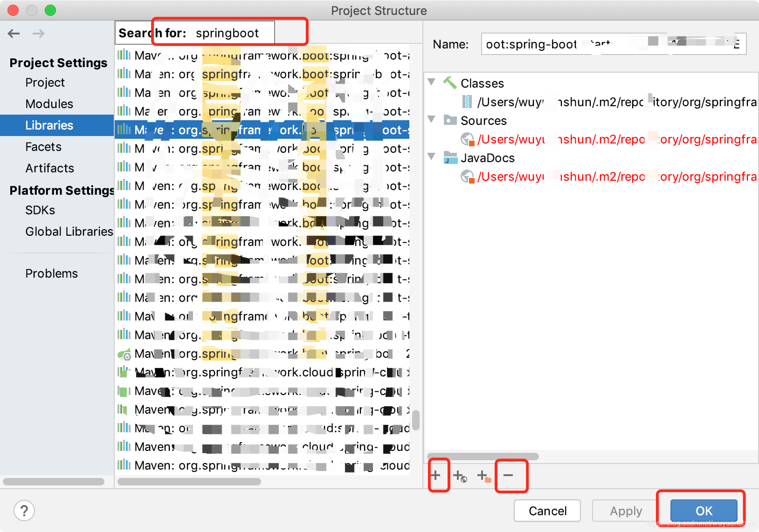Open the Artifacts settings page

tap(50, 168)
